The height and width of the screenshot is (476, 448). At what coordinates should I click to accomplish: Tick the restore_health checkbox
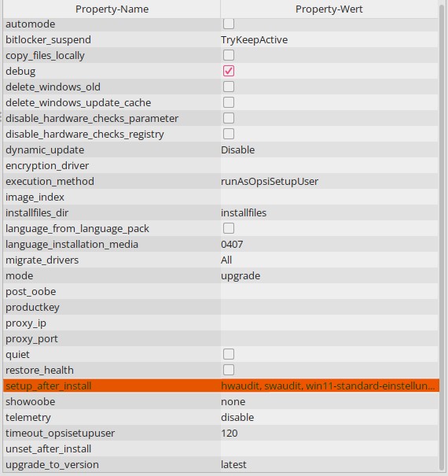[x=229, y=370]
